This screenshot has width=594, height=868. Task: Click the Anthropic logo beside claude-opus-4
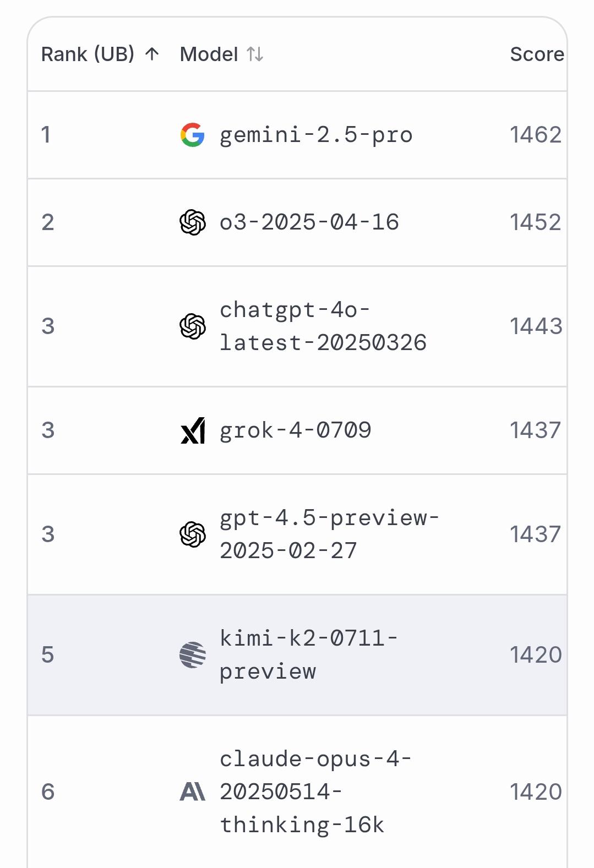192,792
